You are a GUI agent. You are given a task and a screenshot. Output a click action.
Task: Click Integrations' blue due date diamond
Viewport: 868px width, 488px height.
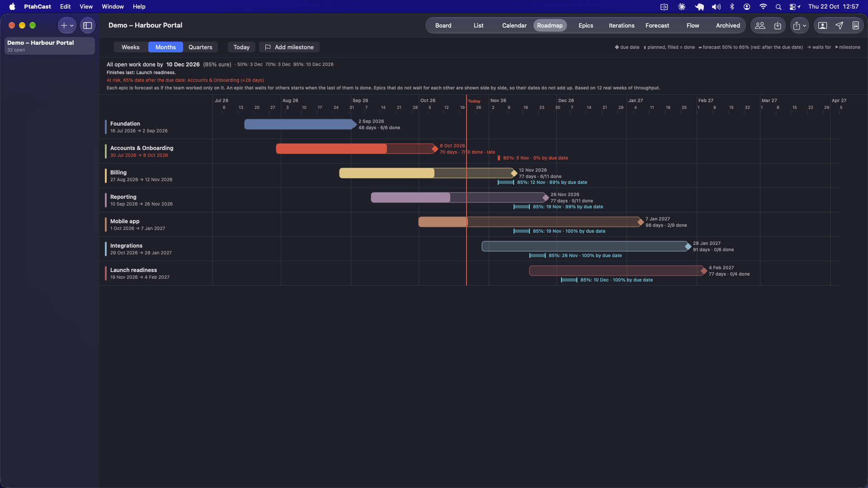tap(688, 246)
